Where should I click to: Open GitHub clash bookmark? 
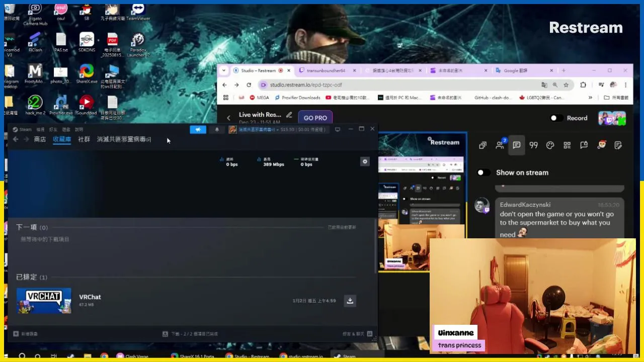[492, 98]
